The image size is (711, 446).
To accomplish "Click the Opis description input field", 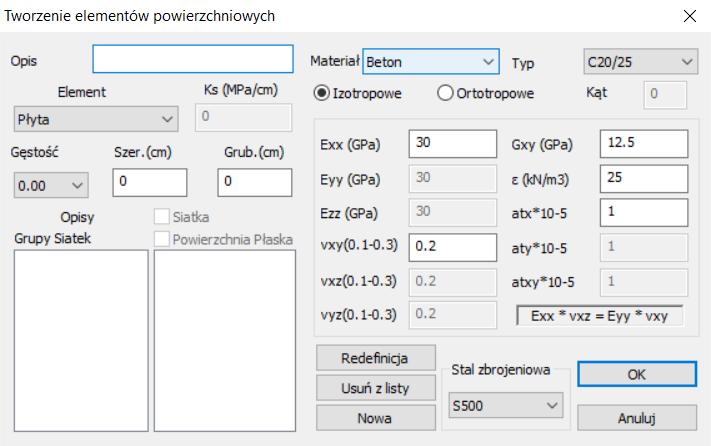I will pos(193,59).
